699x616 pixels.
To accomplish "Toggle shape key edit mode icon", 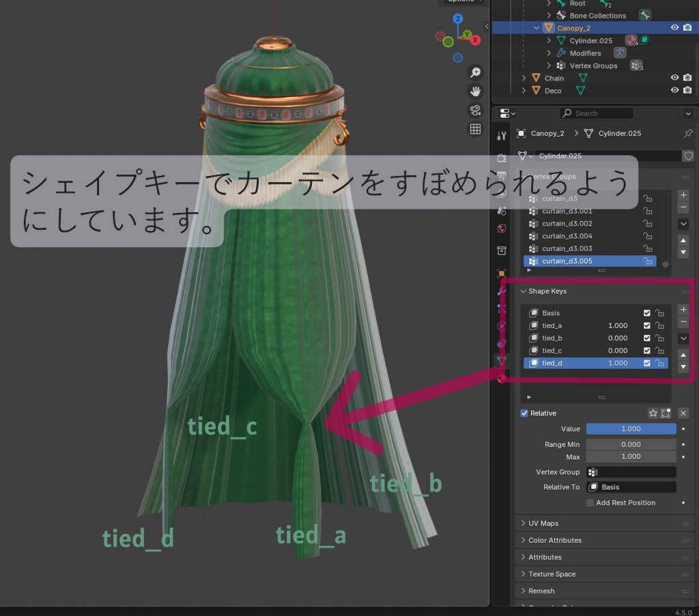I will [666, 413].
